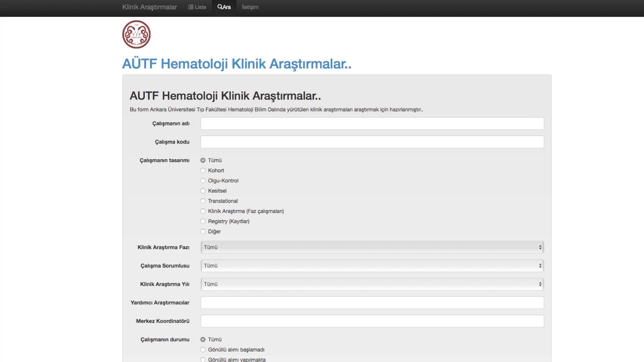The image size is (644, 362).
Task: Select Gönüllü alımı yapılmakta status
Action: (203, 360)
